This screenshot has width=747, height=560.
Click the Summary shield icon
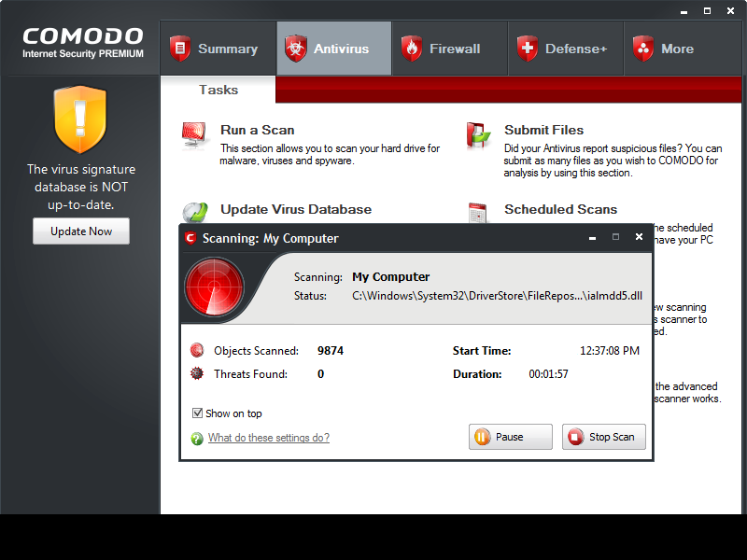180,49
